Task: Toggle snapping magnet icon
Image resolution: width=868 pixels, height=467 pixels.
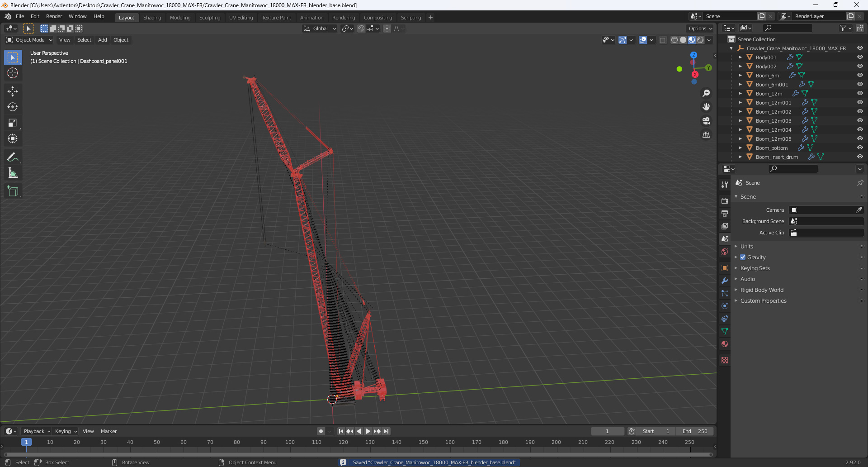Action: click(361, 29)
